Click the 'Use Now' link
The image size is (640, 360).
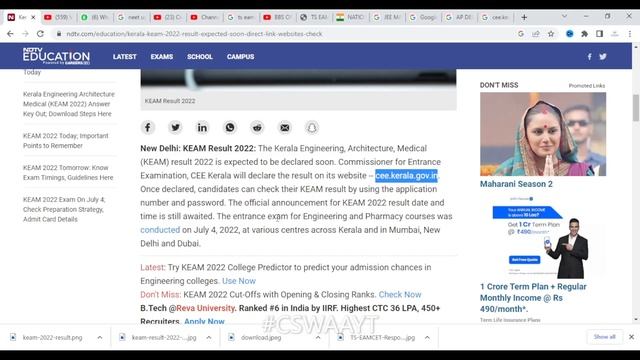tap(239, 281)
